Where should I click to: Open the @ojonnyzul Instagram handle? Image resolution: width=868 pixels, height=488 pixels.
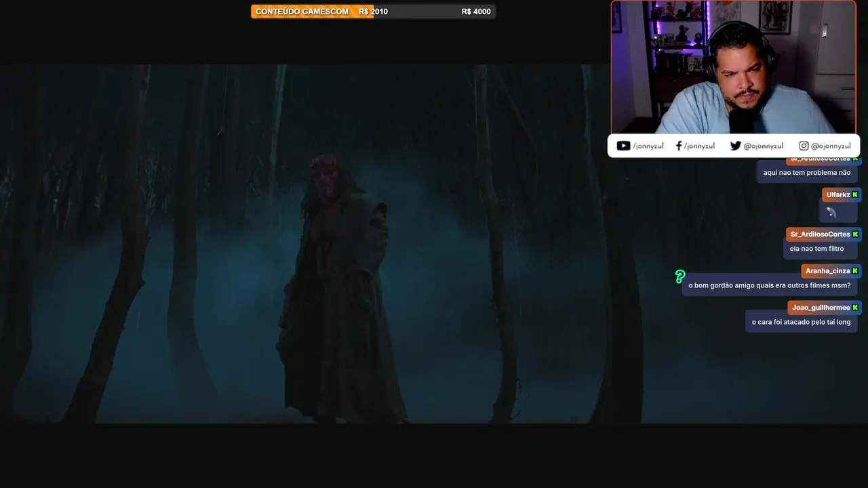tap(831, 146)
